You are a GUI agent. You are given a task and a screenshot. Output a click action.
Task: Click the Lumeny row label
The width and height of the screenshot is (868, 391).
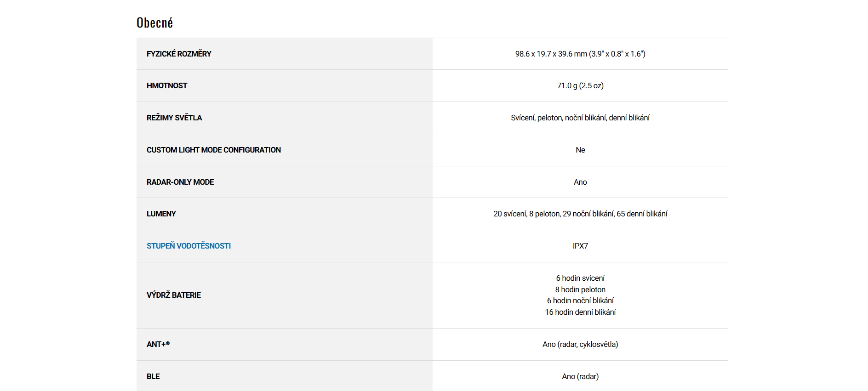click(x=161, y=214)
